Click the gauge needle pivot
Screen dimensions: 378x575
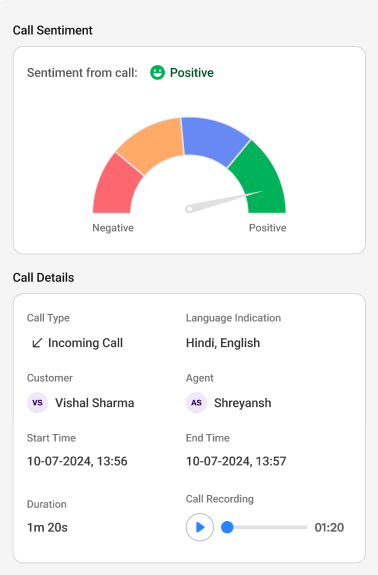coord(189,209)
